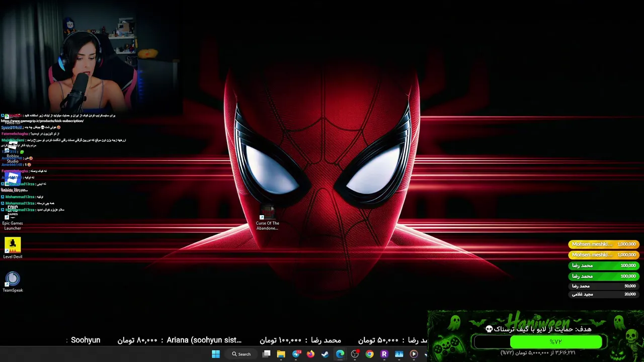Click the upper محمد رضا 100,000 donation entry

coord(604,265)
